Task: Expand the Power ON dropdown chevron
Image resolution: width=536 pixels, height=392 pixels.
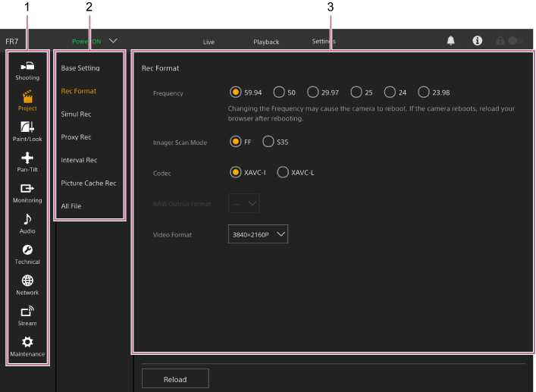Action: point(114,41)
